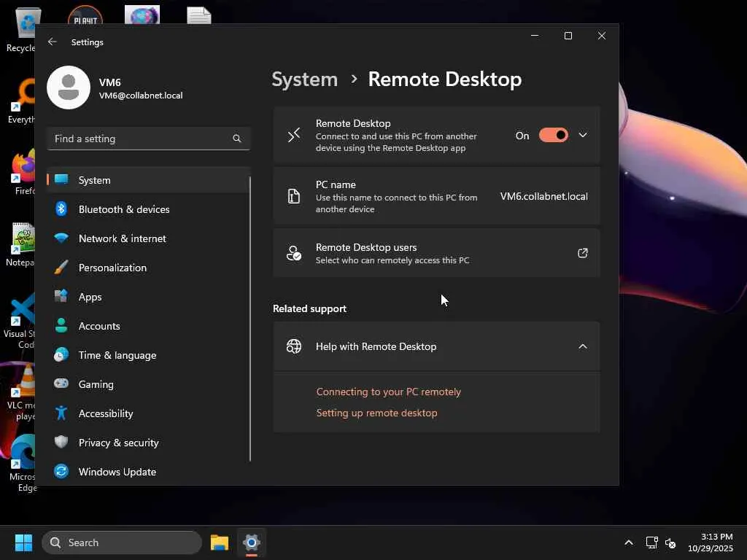
Task: Turn off the Remote Desktop toggle
Action: [x=553, y=135]
